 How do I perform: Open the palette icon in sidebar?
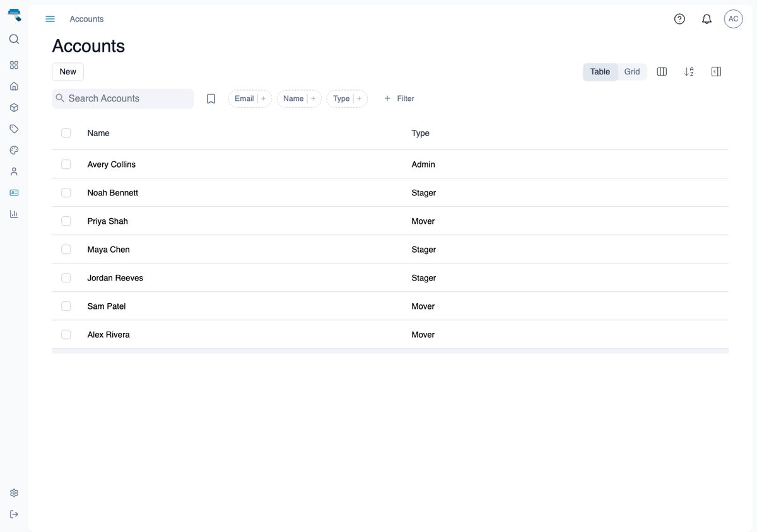click(x=14, y=150)
